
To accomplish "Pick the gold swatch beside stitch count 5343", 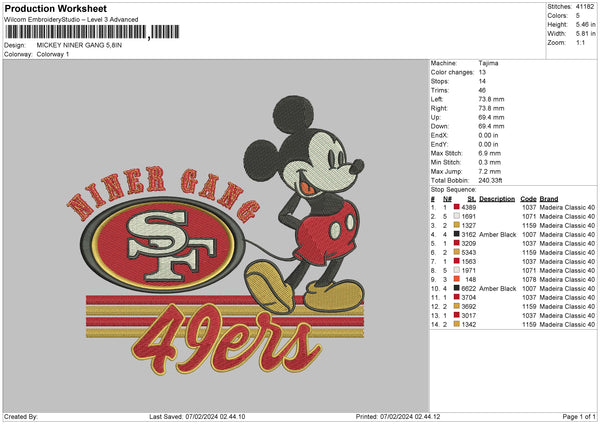I will point(457,252).
